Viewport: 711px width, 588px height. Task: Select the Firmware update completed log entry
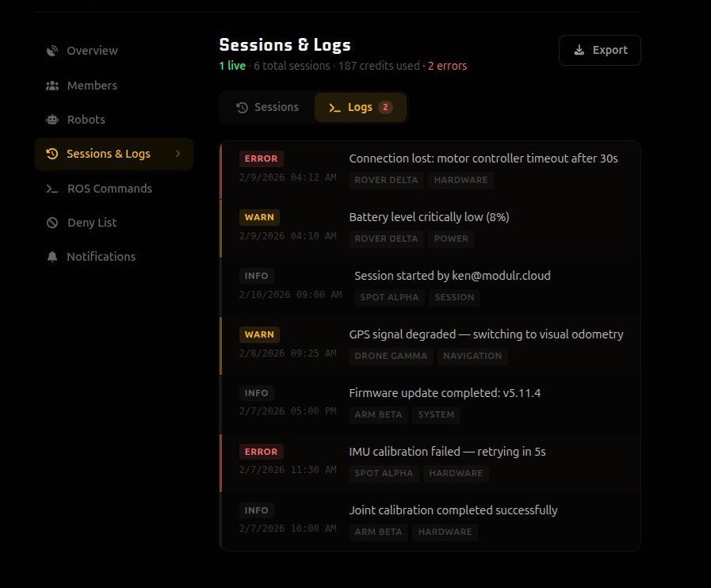[445, 393]
